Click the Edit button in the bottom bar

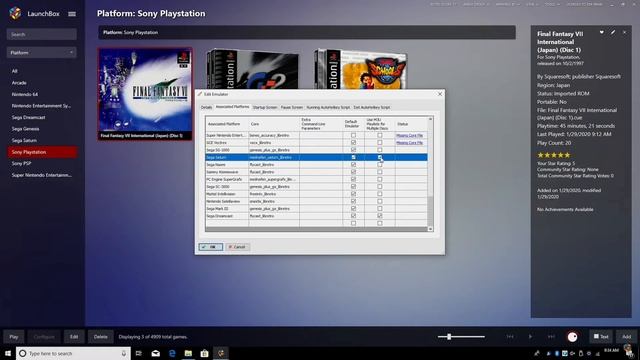pyautogui.click(x=74, y=337)
